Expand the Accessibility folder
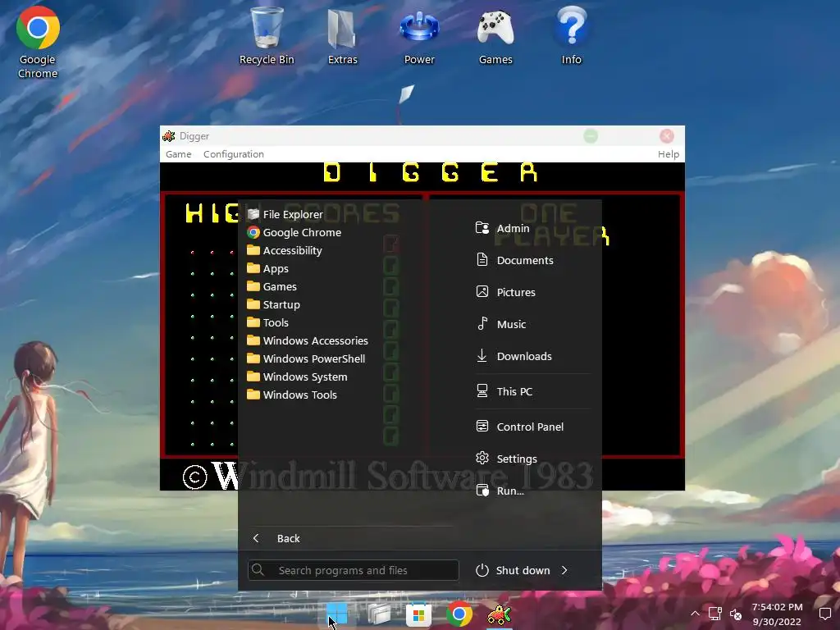 point(285,251)
